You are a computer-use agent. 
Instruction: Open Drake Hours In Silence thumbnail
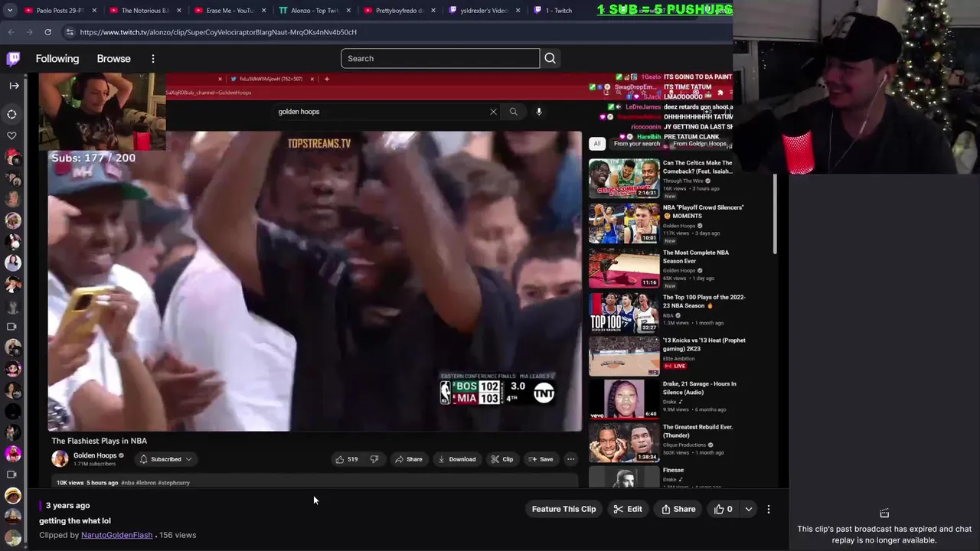(x=624, y=399)
